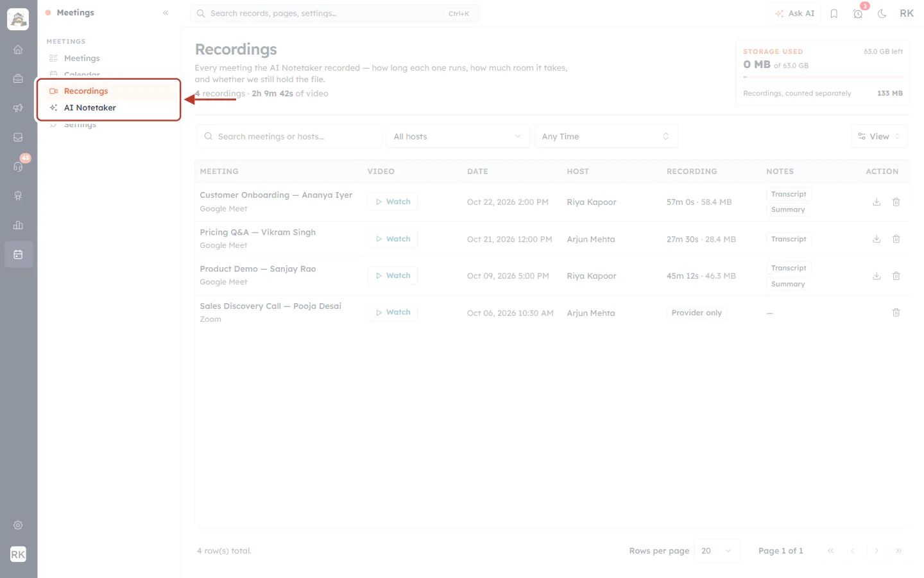Download the Product Demo recording
The image size is (924, 578).
877,276
